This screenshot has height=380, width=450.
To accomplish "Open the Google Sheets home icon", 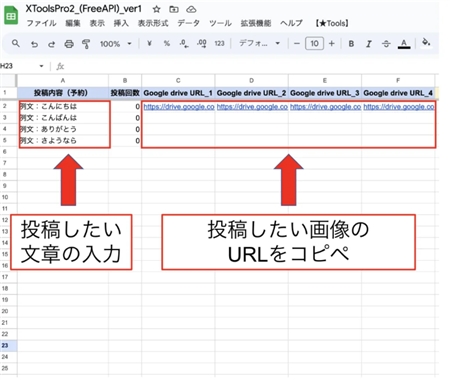I will [x=11, y=15].
